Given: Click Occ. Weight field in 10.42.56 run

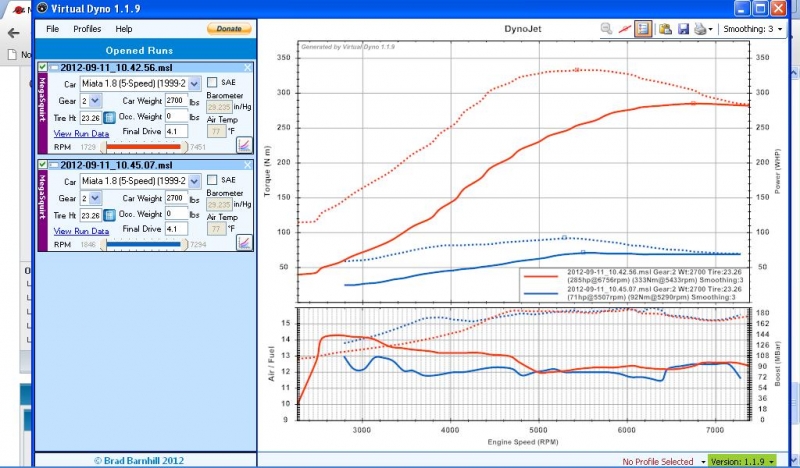Looking at the screenshot, I should pyautogui.click(x=176, y=116).
